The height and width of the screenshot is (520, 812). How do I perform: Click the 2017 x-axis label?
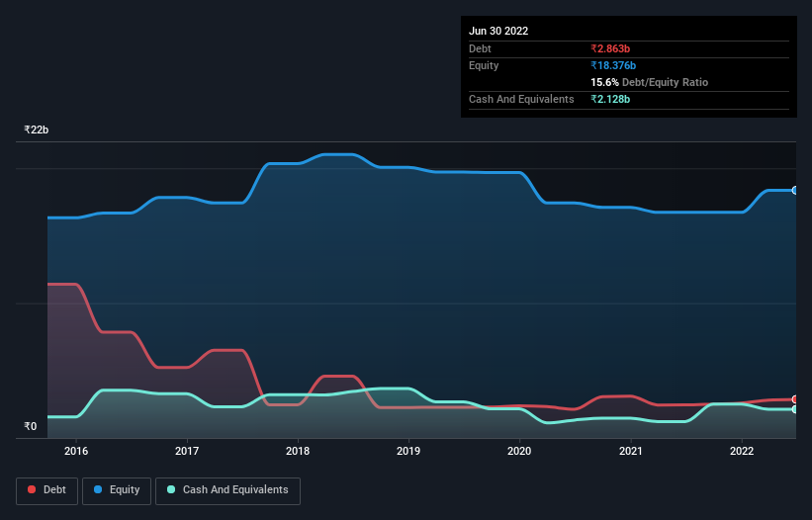[187, 451]
